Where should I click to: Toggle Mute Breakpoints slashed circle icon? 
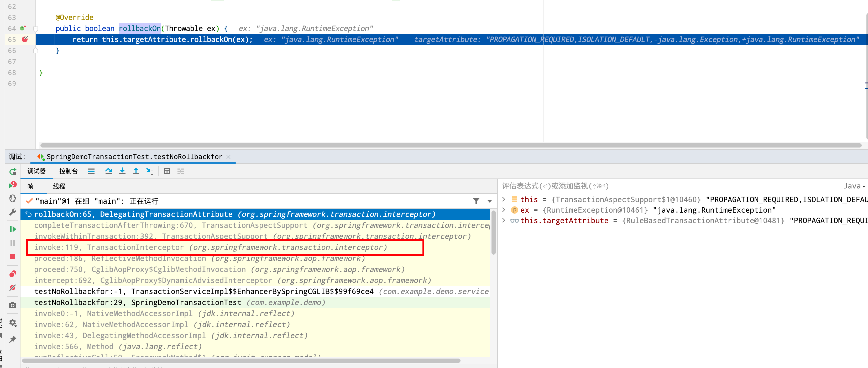[12, 287]
